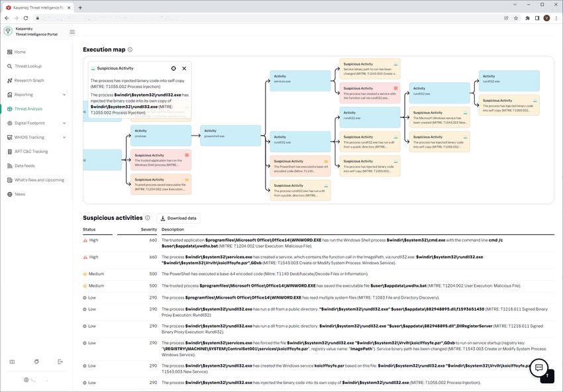Open the user account icon at sidebar bottom

pos(26,380)
